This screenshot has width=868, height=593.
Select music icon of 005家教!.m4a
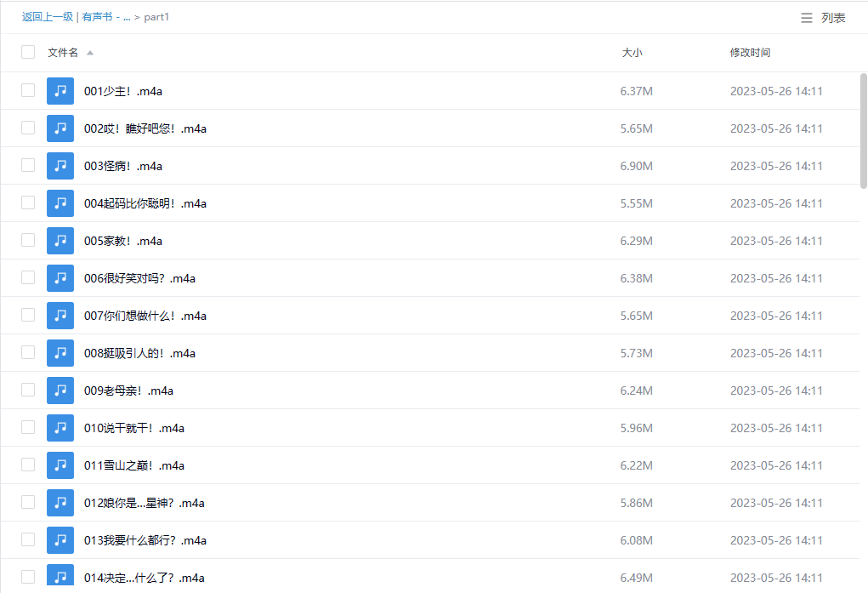pos(60,241)
